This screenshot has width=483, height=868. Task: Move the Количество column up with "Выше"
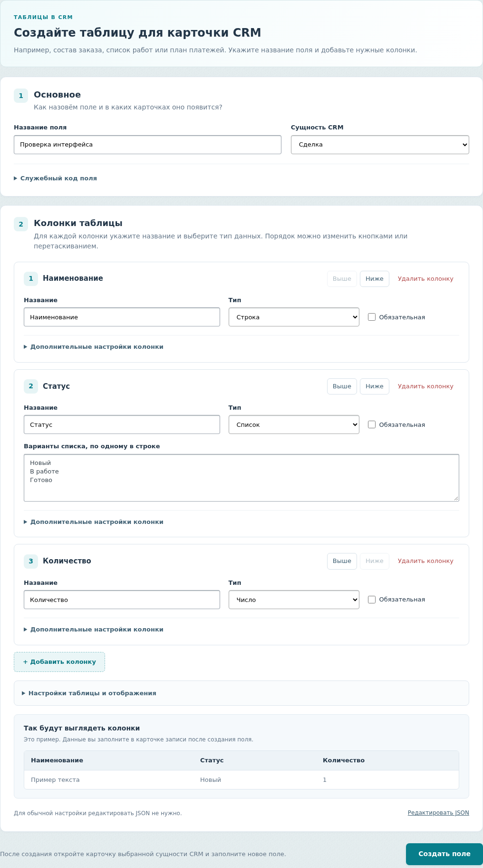pos(342,561)
